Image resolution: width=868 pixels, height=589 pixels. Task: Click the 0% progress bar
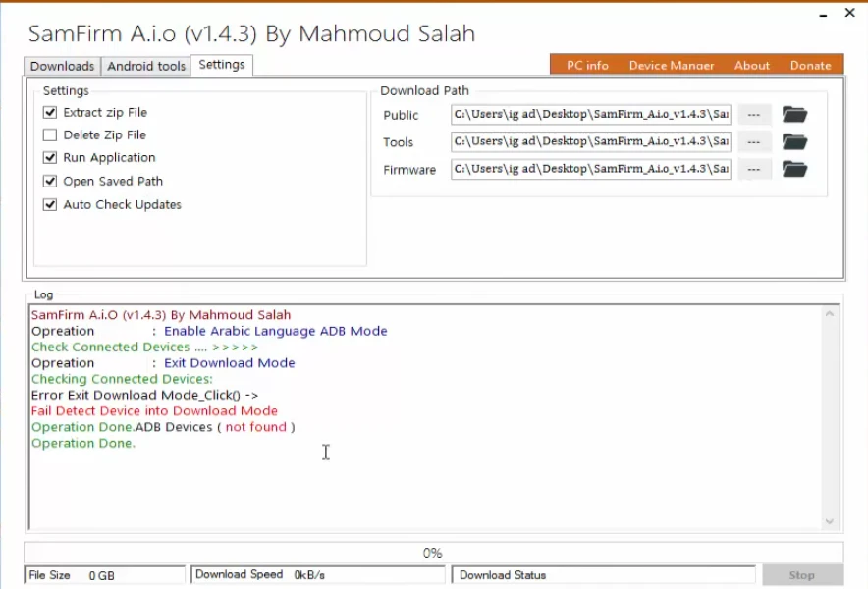(x=432, y=552)
